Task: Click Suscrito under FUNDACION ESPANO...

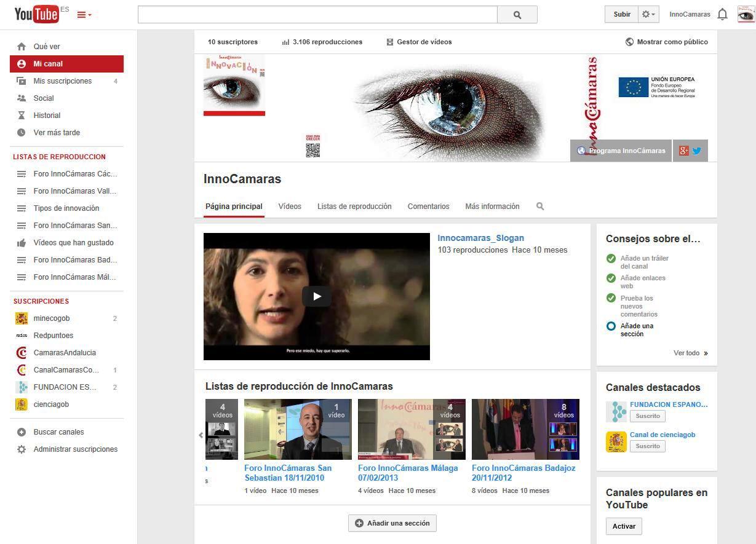Action: (648, 416)
